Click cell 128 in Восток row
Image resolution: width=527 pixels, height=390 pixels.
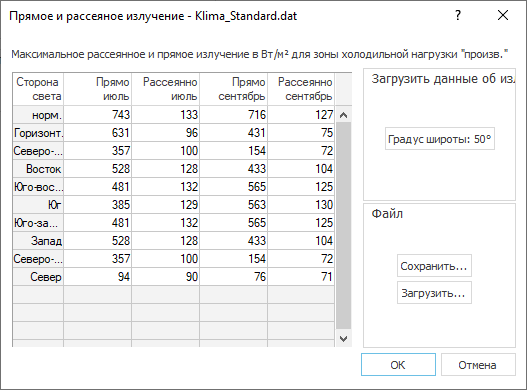(166, 169)
